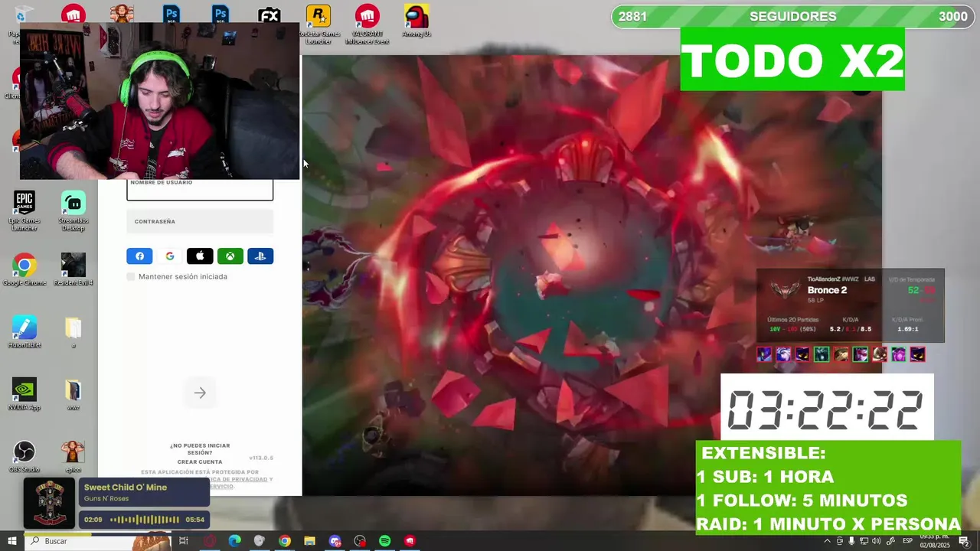This screenshot has height=551, width=980.
Task: Sign in with the Xbox icon
Action: click(x=230, y=256)
